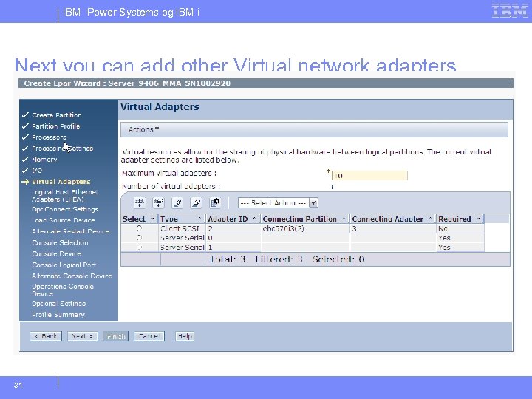Viewport: 532px width, 399px height.
Task: Go to the Processing Settings step
Action: click(x=62, y=149)
